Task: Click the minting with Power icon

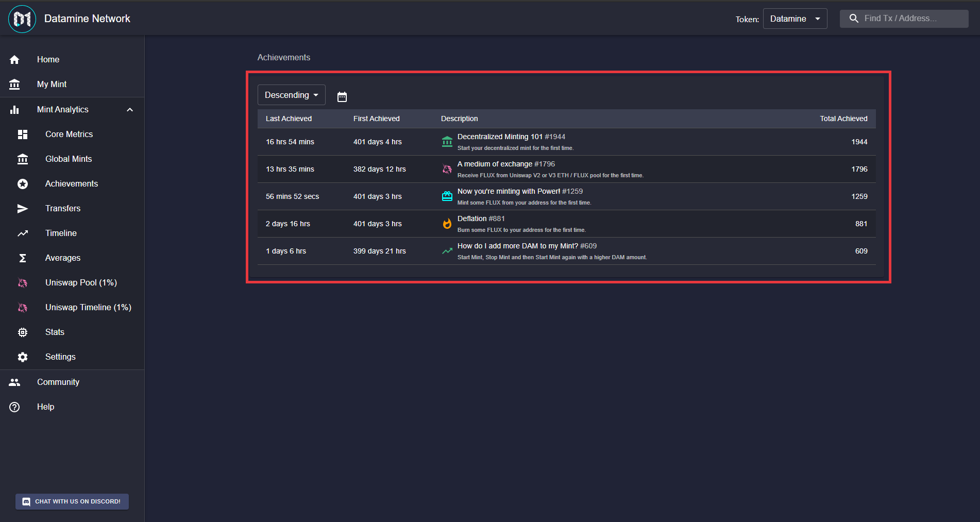Action: point(447,196)
